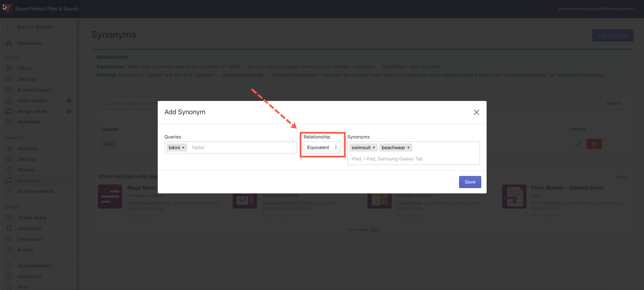Edit the bikini synonym entry with the pencil icon
Viewport: 644px width, 290px height.
(x=579, y=144)
